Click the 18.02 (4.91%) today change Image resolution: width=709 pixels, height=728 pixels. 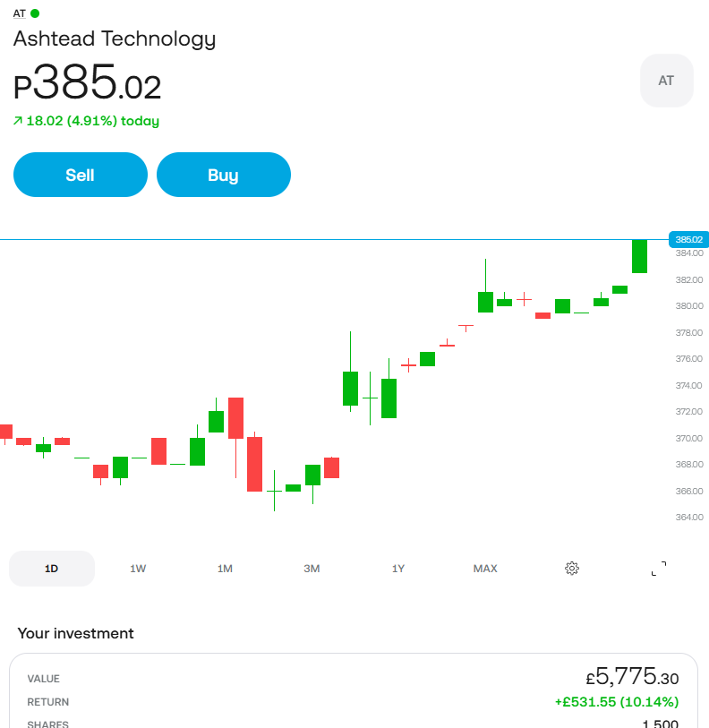[93, 121]
